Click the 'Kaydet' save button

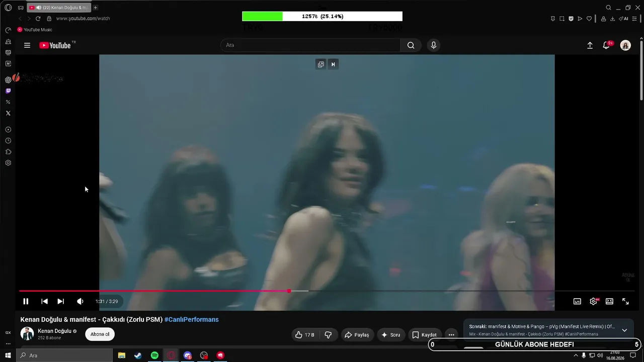click(424, 335)
